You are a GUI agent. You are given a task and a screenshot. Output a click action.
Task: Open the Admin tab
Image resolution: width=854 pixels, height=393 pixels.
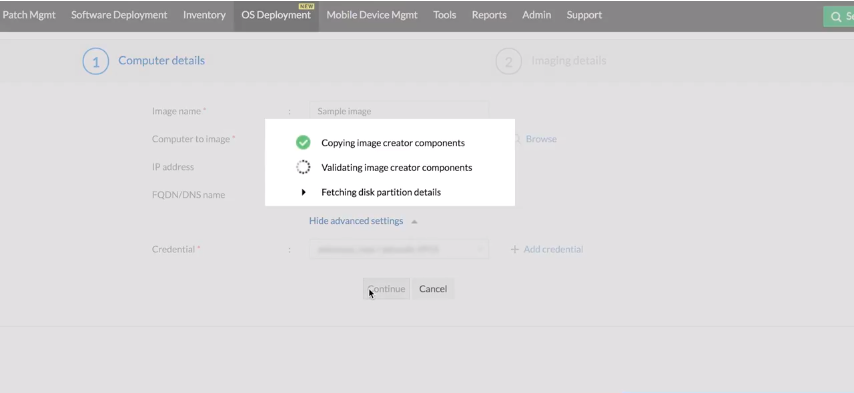(536, 15)
